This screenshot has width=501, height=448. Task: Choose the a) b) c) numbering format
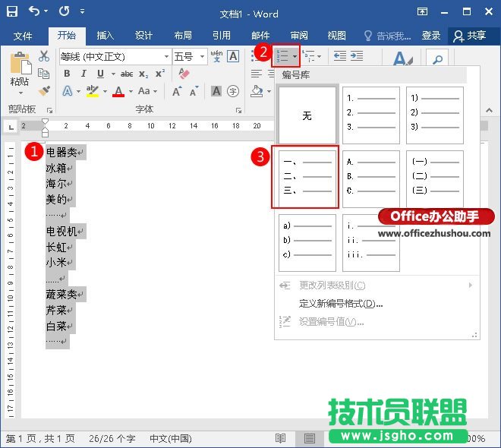(x=307, y=243)
